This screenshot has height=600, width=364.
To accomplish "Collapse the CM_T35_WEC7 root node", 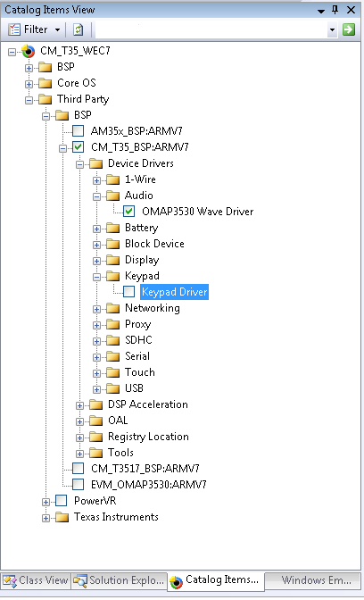I will coord(12,52).
